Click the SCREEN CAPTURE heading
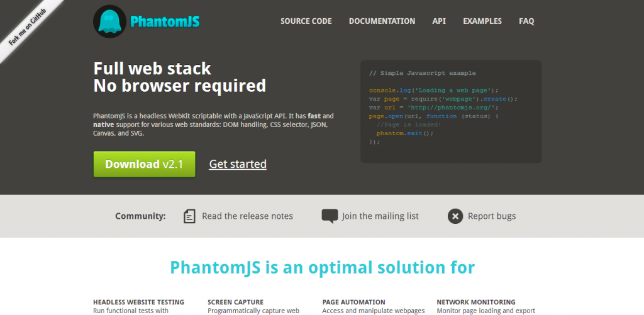644x315 pixels. (x=235, y=302)
